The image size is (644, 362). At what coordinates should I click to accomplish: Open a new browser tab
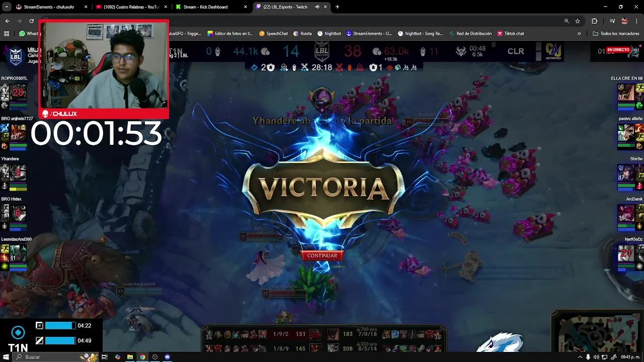tap(337, 7)
